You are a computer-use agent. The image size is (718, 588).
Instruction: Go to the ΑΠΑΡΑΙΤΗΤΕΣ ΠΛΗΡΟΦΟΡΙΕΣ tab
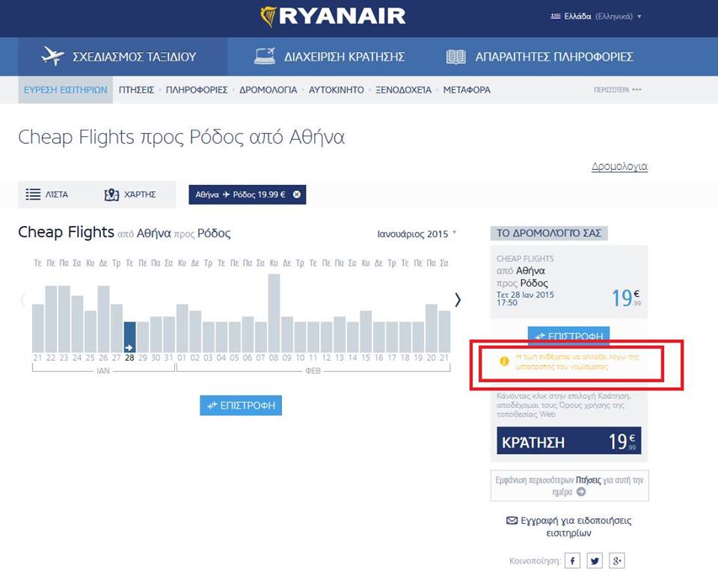(x=540, y=57)
